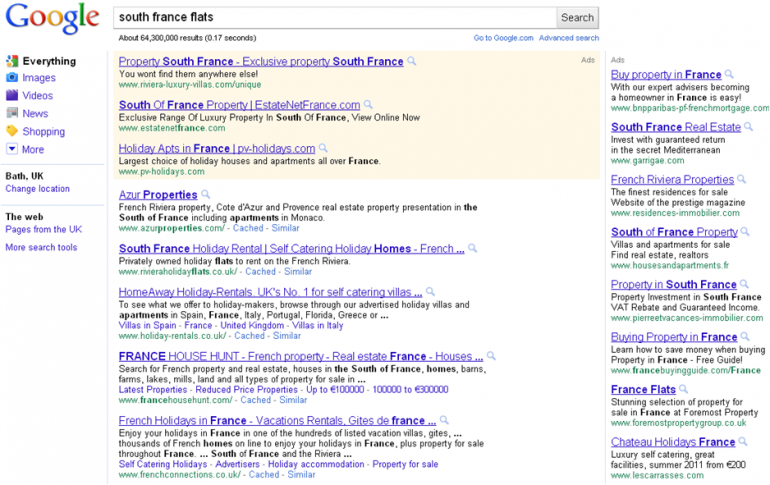Click in the search query field

[x=335, y=17]
